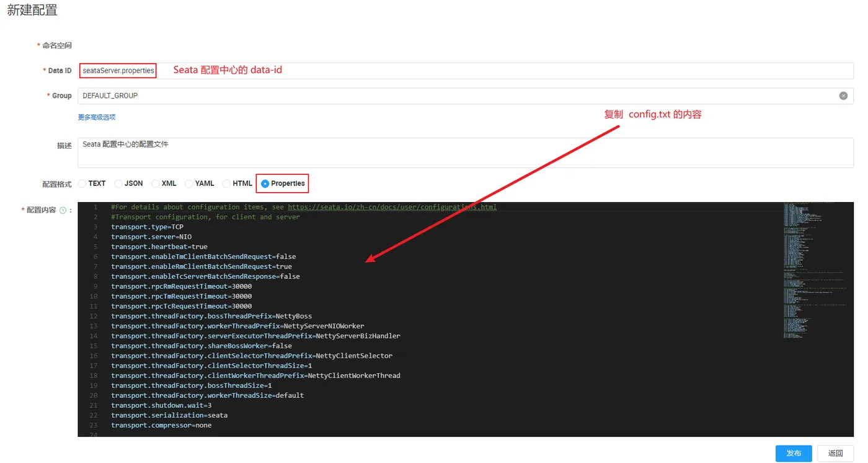Click line transport.threadFactory.clientSelectorThreadSize=1
868x463 pixels.
[x=211, y=366]
